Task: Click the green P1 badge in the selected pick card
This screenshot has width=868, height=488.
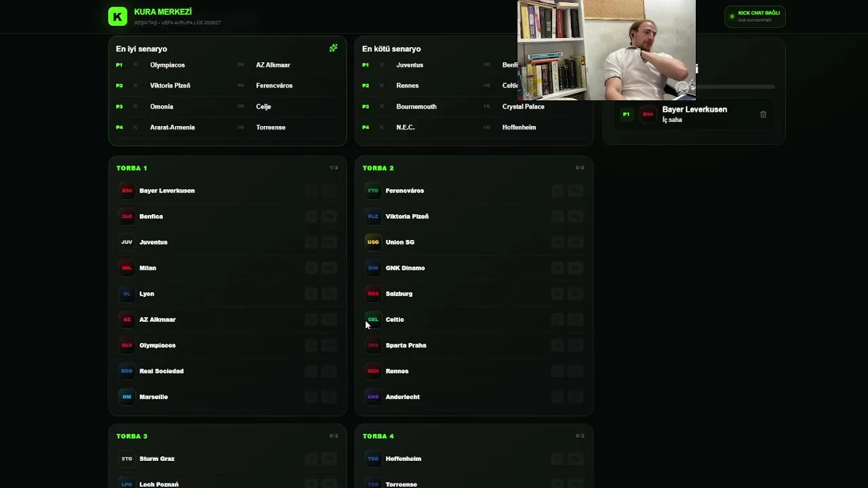Action: [626, 114]
